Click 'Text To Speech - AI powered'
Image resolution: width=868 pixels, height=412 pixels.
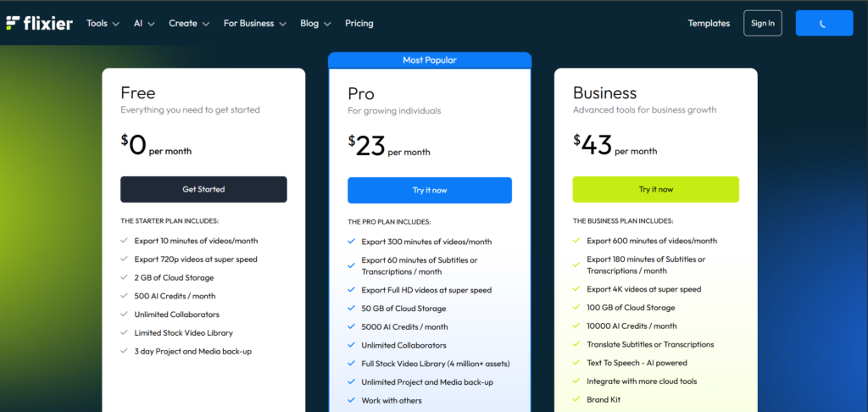[637, 363]
